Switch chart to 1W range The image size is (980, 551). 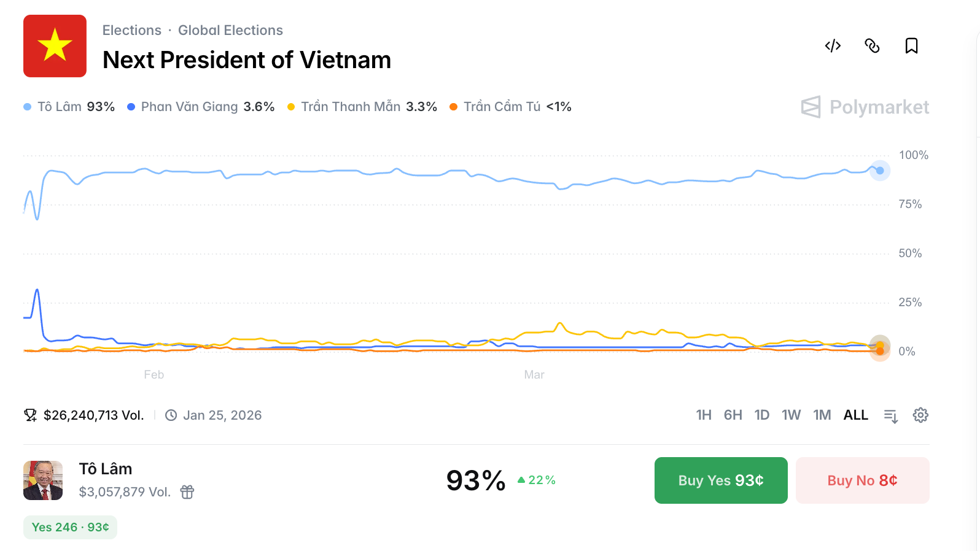tap(791, 415)
